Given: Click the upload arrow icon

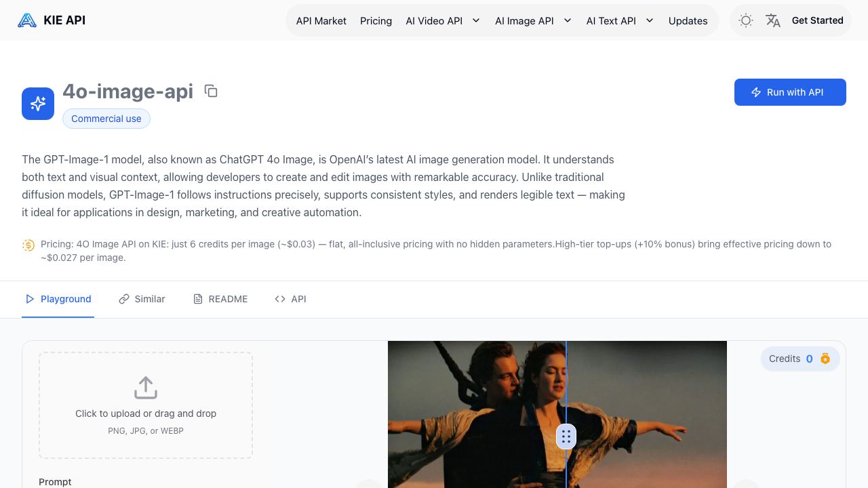Looking at the screenshot, I should click(146, 388).
